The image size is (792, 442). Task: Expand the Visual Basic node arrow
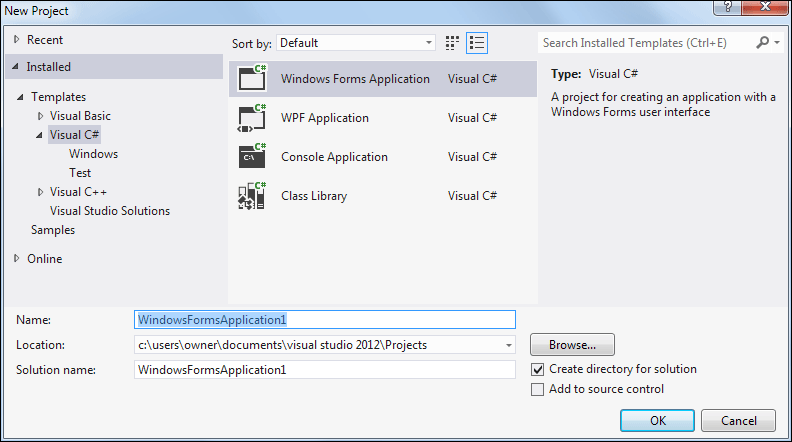pos(40,116)
